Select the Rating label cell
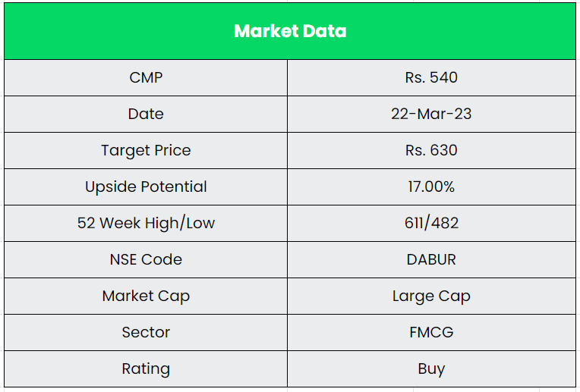 pos(146,368)
